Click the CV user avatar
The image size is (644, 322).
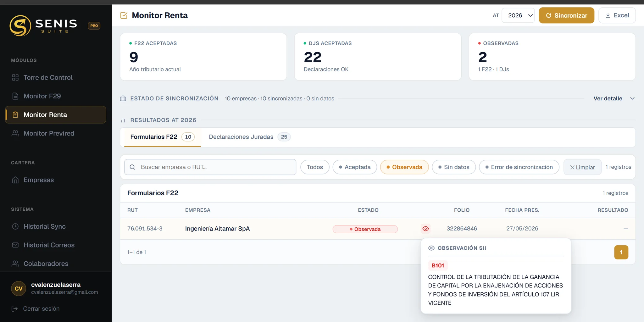19,288
